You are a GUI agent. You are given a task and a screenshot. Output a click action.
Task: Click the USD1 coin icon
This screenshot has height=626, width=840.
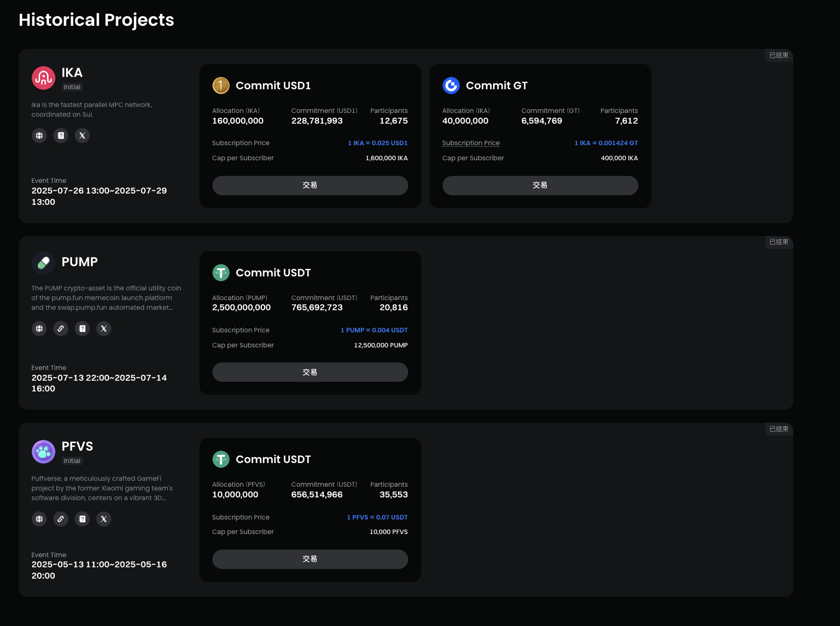point(221,86)
